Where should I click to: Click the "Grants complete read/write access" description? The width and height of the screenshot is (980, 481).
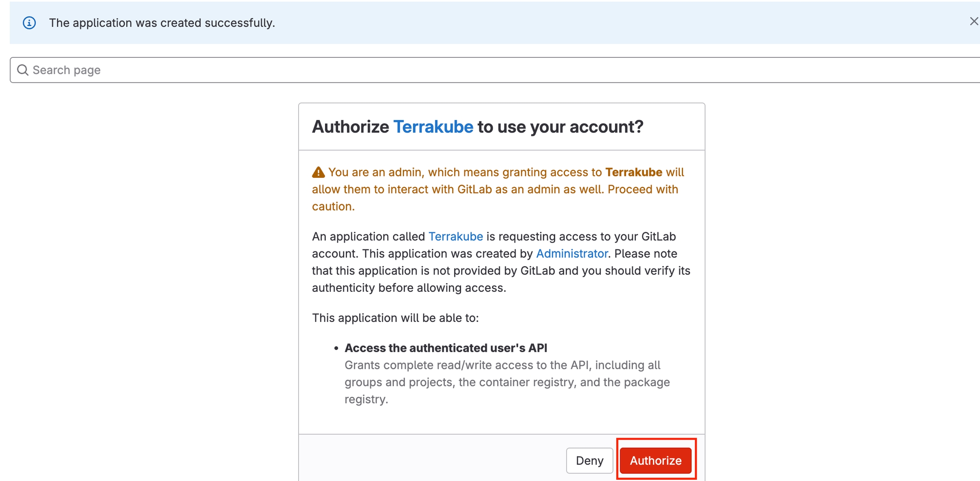502,365
